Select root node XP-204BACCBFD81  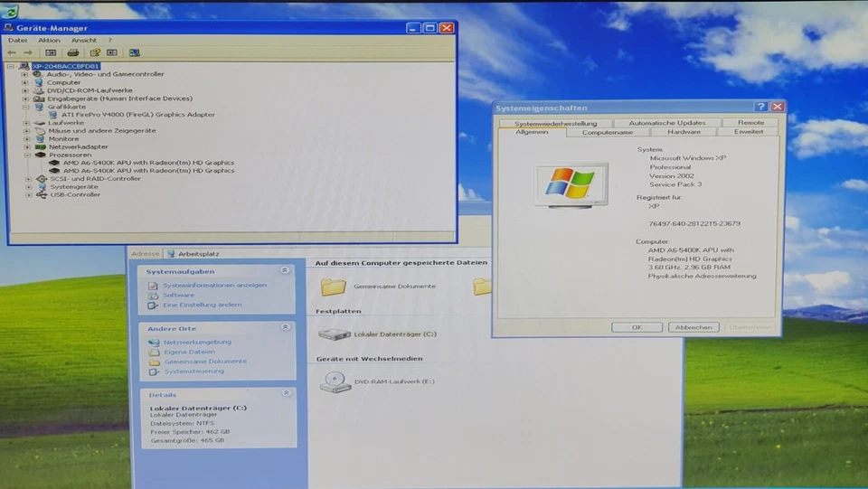(65, 66)
